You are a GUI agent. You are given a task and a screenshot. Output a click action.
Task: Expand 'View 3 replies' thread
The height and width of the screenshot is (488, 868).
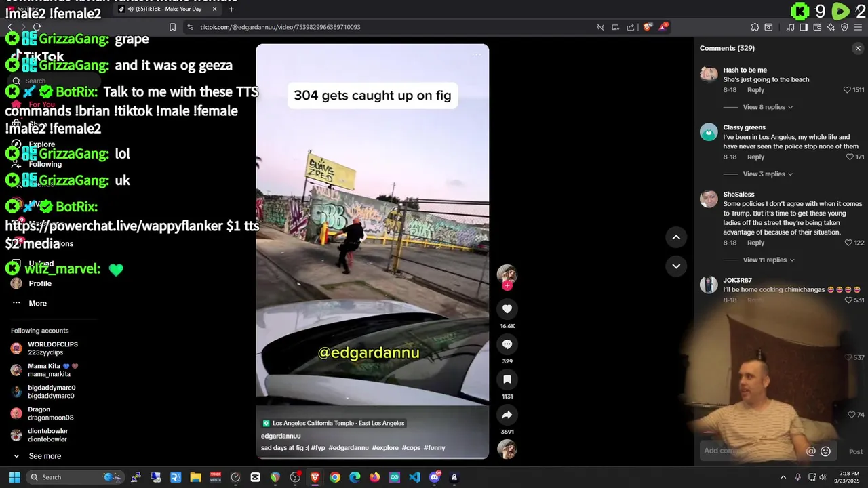click(768, 174)
